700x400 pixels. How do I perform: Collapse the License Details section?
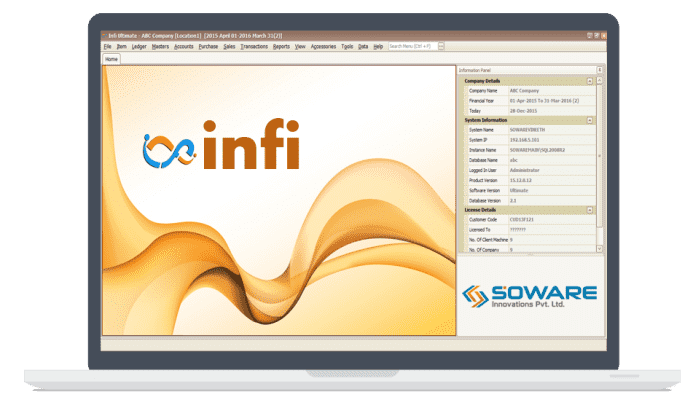point(590,209)
